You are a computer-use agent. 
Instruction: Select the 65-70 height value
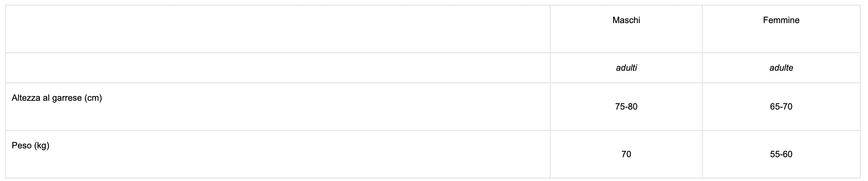click(781, 107)
